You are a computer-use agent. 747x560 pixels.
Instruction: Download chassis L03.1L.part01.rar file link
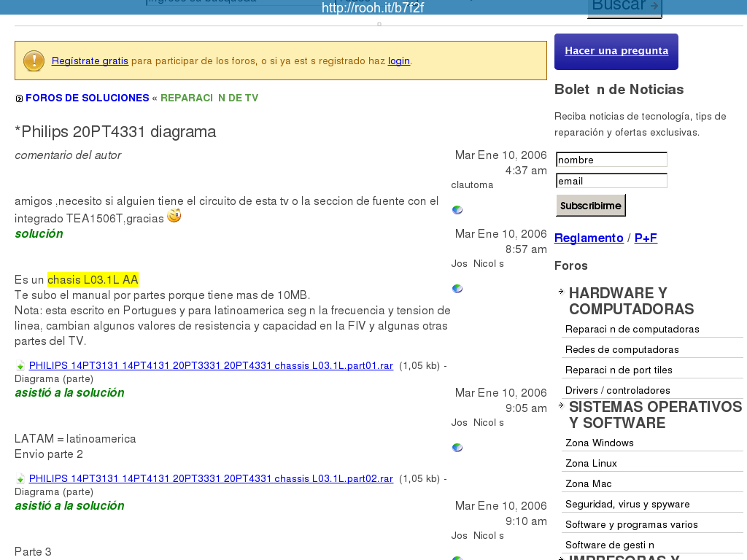coord(211,365)
